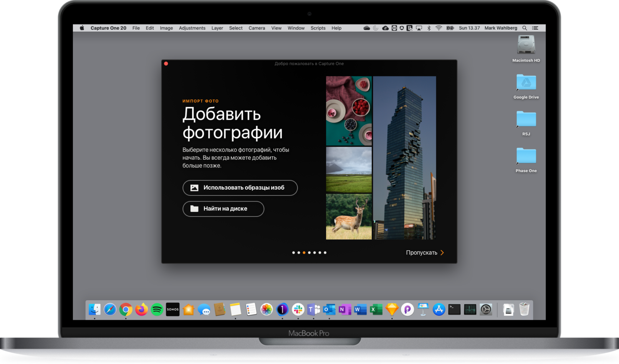Click the Spotlight search icon
Viewport: 619px width, 364px height.
point(525,28)
